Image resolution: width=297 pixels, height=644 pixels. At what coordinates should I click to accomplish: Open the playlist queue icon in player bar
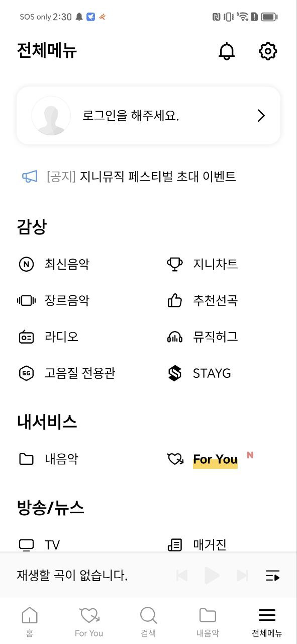click(272, 576)
